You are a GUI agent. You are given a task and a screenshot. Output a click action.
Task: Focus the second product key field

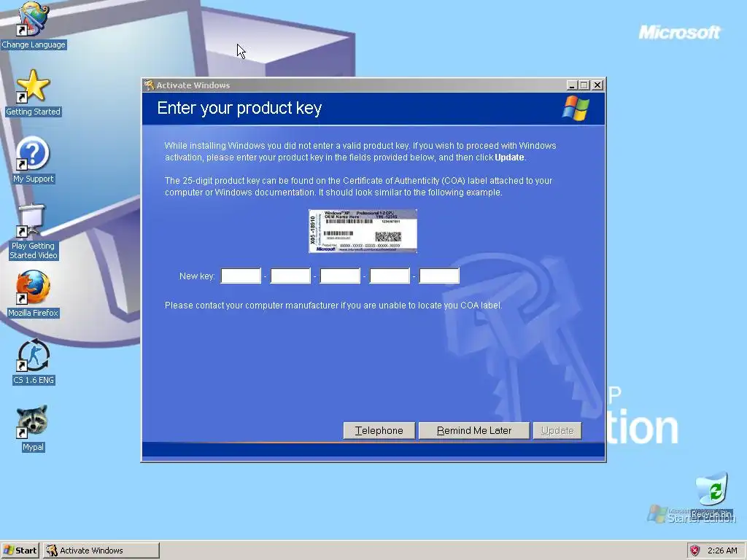290,276
